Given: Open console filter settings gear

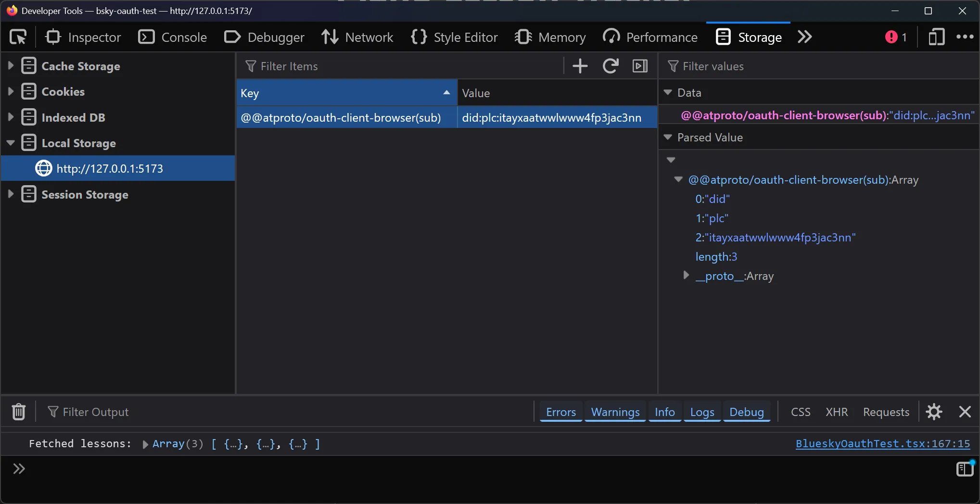Looking at the screenshot, I should pos(934,412).
